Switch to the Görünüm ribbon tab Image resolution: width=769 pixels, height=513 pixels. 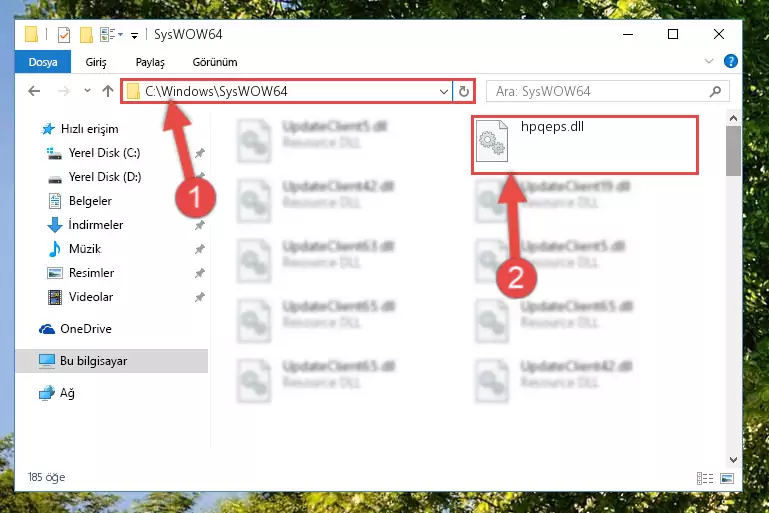[215, 62]
